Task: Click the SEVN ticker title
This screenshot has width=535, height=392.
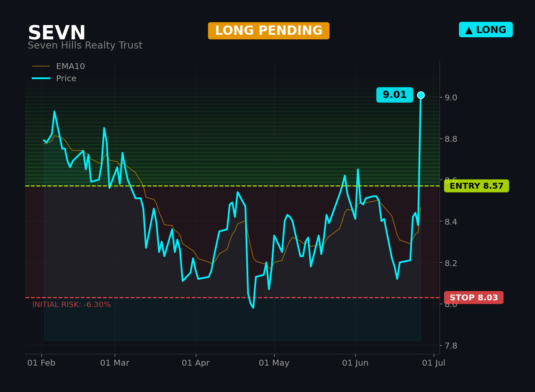Action: [57, 33]
